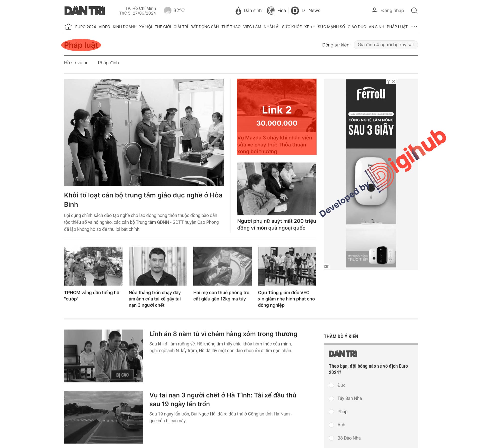Select the Đức radio button
Image resolution: width=482 pixels, height=448 pixels.
tap(331, 385)
